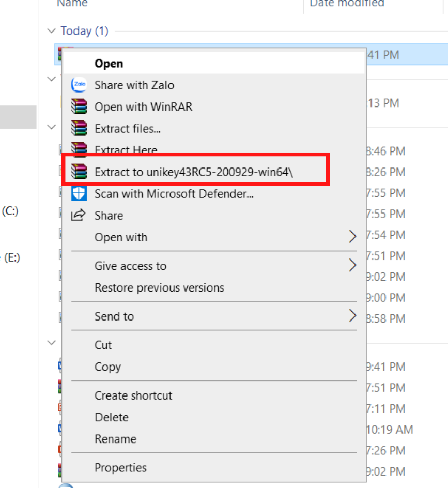
Task: Select the (E:) drive in sidebar
Action: 12,257
